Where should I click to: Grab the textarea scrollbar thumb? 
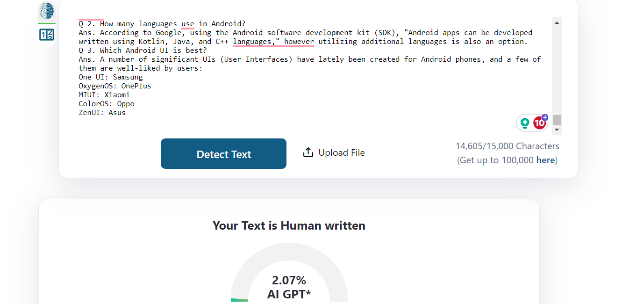557,120
